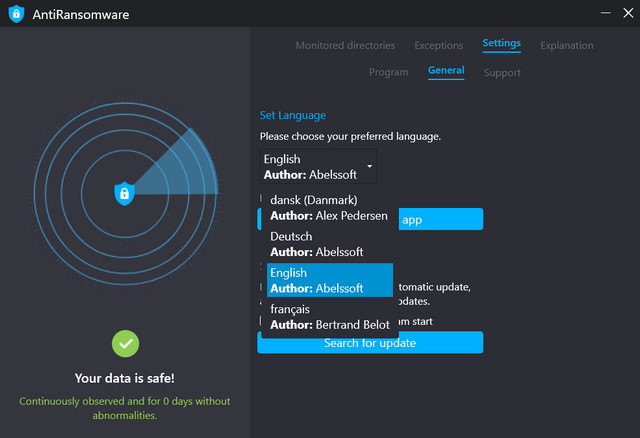Image resolution: width=640 pixels, height=438 pixels.
Task: Click the AntiRansomware shield logo in title bar
Action: click(16, 15)
